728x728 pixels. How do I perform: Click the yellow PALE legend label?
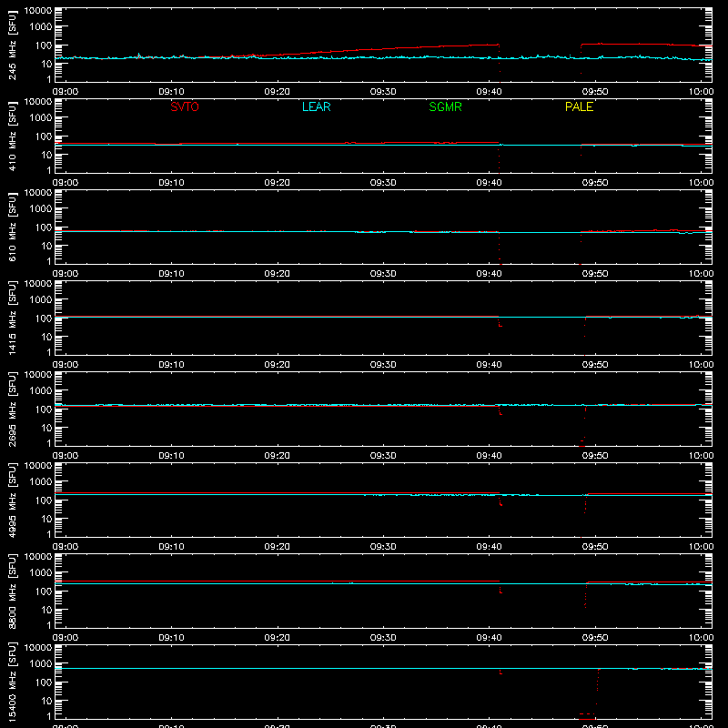pos(579,106)
